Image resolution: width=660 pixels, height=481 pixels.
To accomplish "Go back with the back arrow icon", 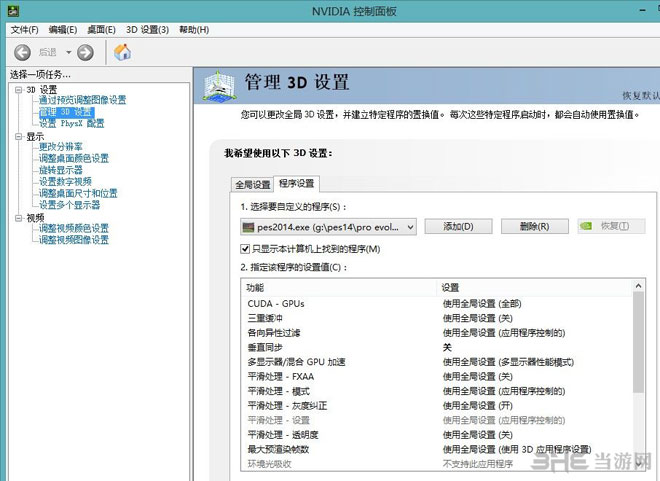I will click(x=22, y=52).
